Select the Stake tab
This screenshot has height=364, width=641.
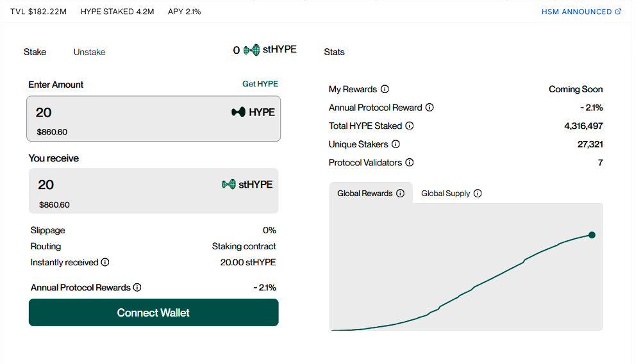35,52
